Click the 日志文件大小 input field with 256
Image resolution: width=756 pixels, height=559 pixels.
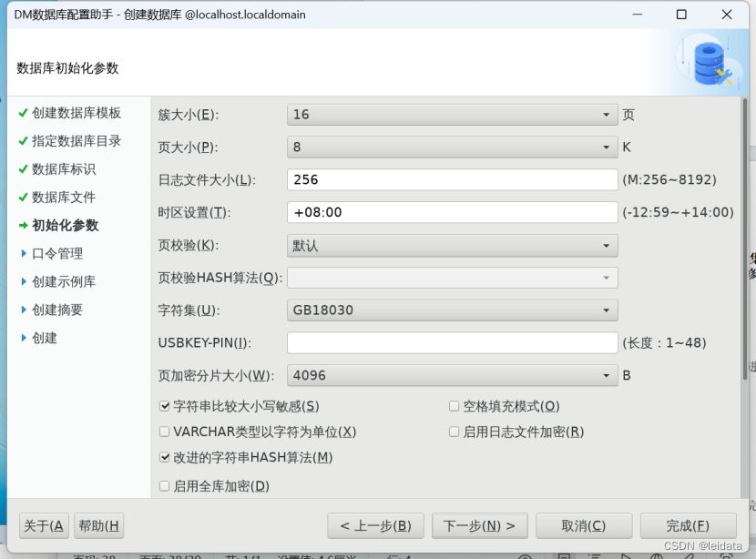pos(453,179)
